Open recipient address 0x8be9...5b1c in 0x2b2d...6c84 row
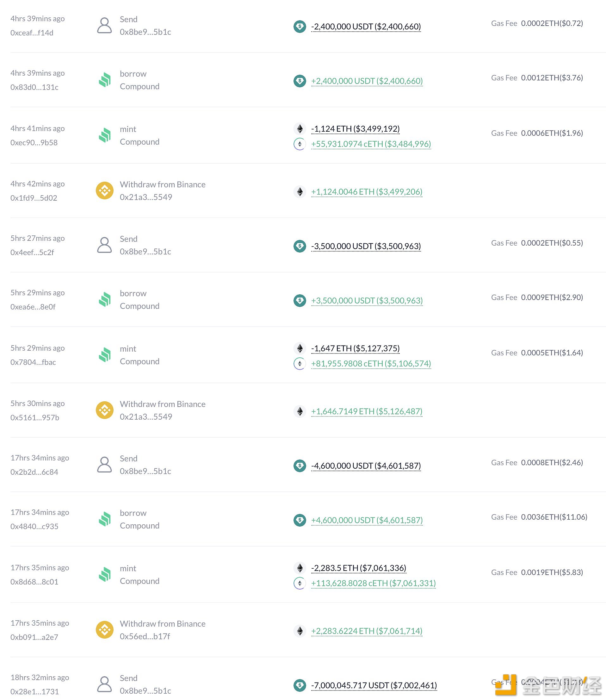 pos(145,471)
